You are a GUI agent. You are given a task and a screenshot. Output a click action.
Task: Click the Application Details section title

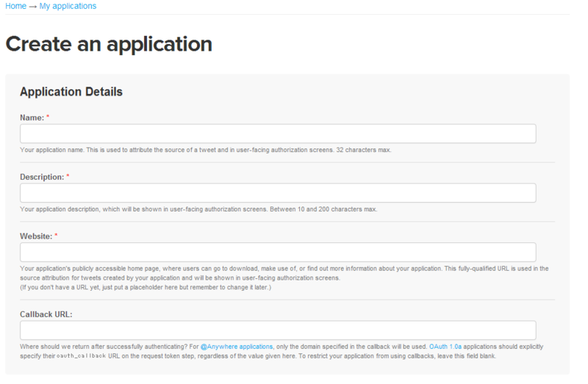tap(71, 92)
